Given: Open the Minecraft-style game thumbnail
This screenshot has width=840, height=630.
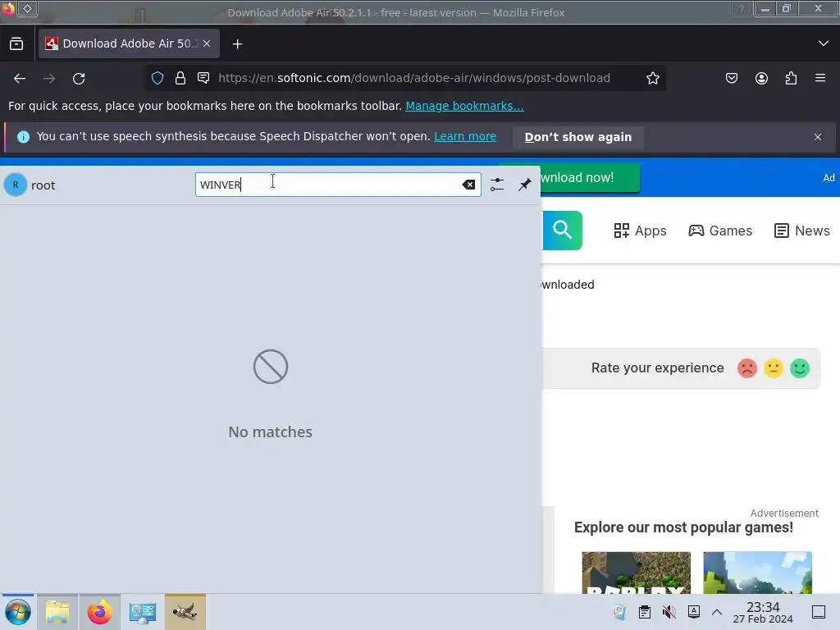Looking at the screenshot, I should (x=757, y=572).
